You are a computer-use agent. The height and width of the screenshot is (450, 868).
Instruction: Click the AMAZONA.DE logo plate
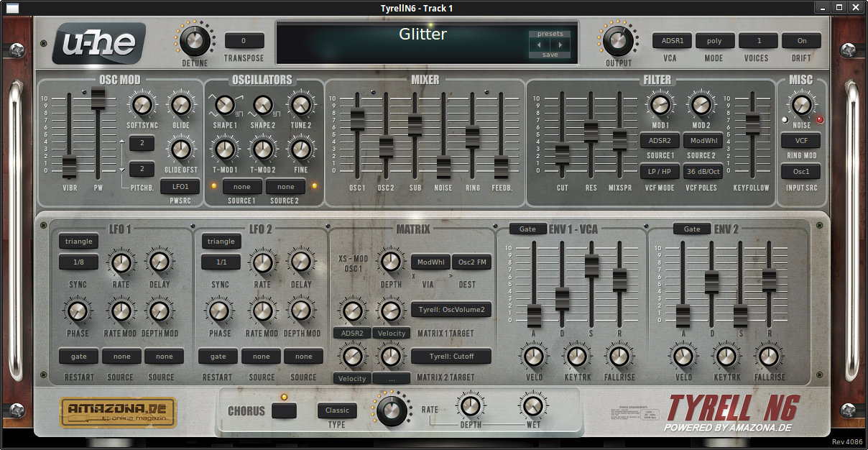click(x=118, y=412)
